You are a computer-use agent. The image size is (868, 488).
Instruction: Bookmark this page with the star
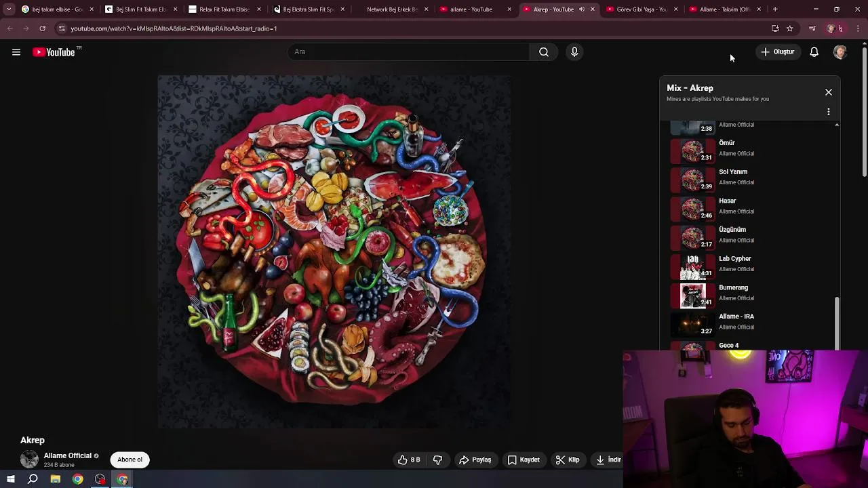click(790, 28)
